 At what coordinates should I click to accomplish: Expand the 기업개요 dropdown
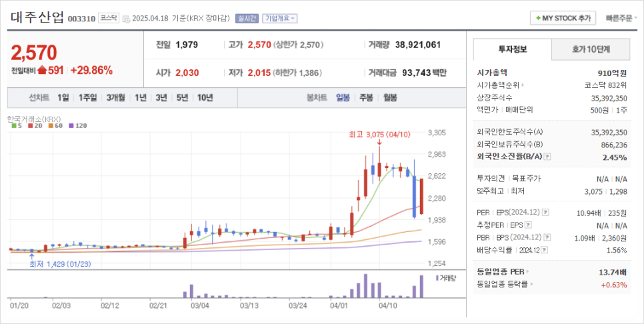click(x=280, y=19)
